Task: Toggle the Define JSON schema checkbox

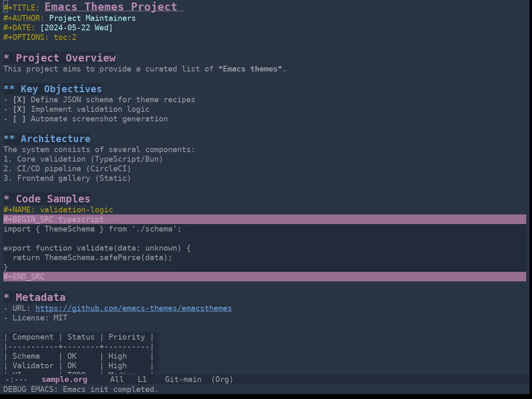Action: click(x=19, y=100)
